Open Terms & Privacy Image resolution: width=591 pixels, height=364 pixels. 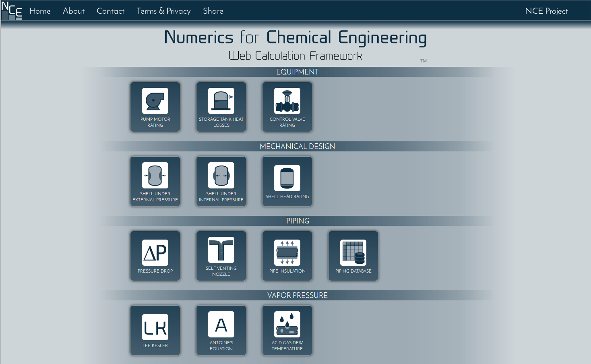[x=163, y=11]
